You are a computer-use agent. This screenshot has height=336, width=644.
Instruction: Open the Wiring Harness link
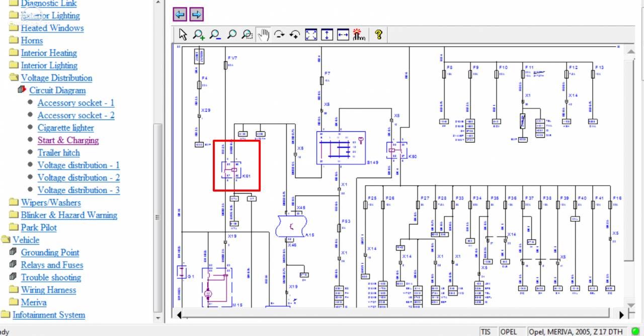[48, 290]
